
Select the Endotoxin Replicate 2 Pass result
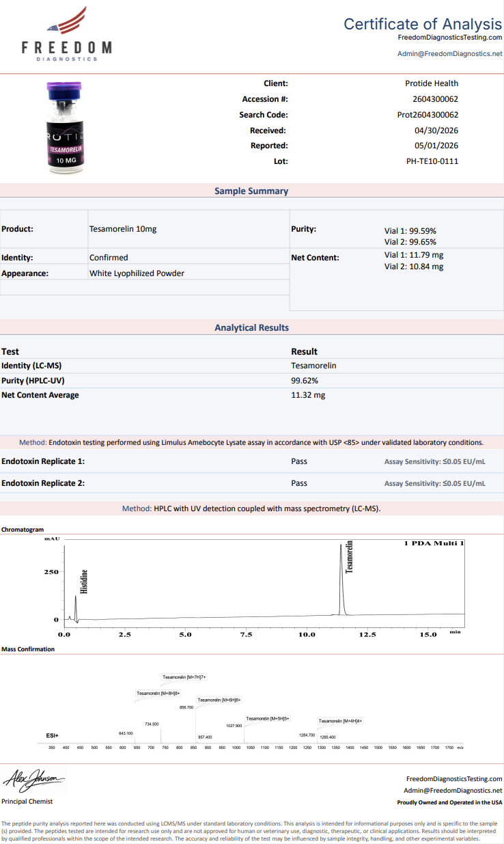pyautogui.click(x=299, y=483)
